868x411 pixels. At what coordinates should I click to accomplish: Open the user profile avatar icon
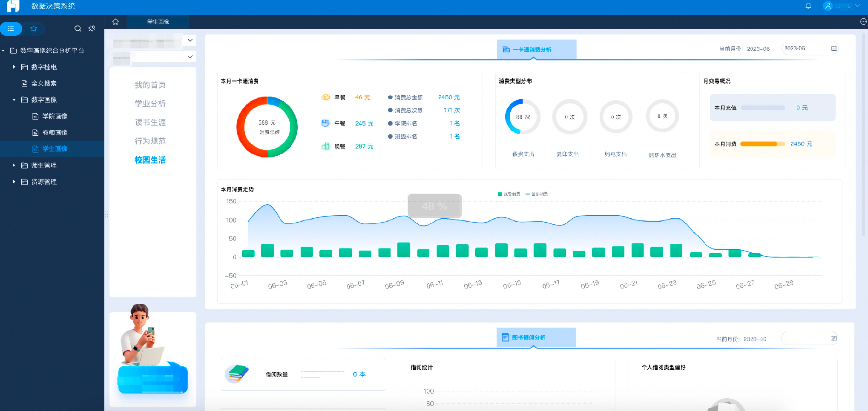tap(828, 6)
